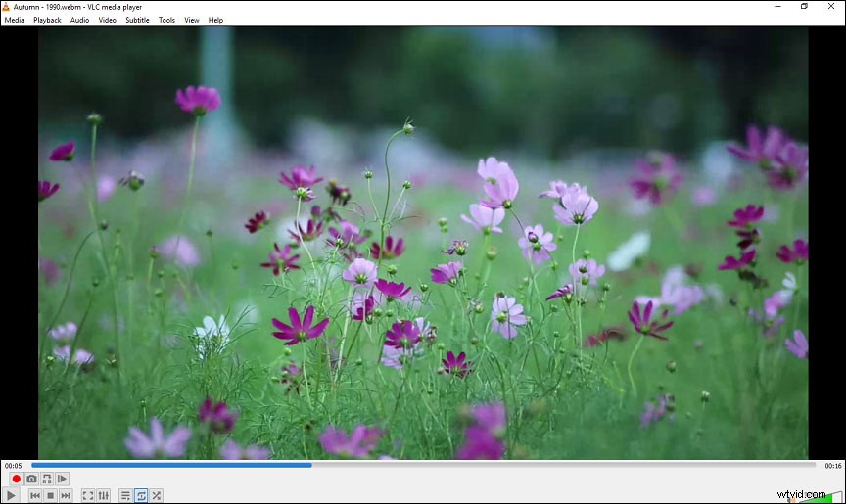Set A-B loop points

click(47, 479)
